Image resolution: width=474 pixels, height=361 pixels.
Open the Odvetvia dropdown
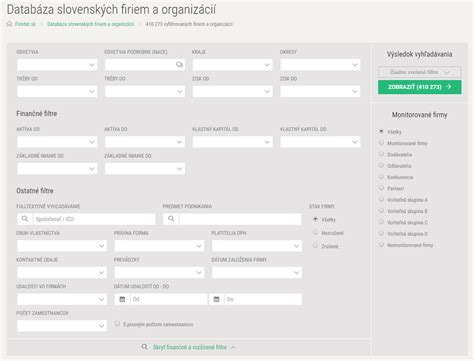[x=57, y=65]
